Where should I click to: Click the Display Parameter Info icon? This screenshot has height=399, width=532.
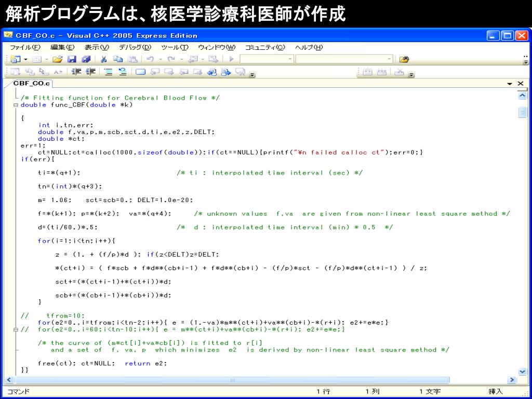pos(30,72)
